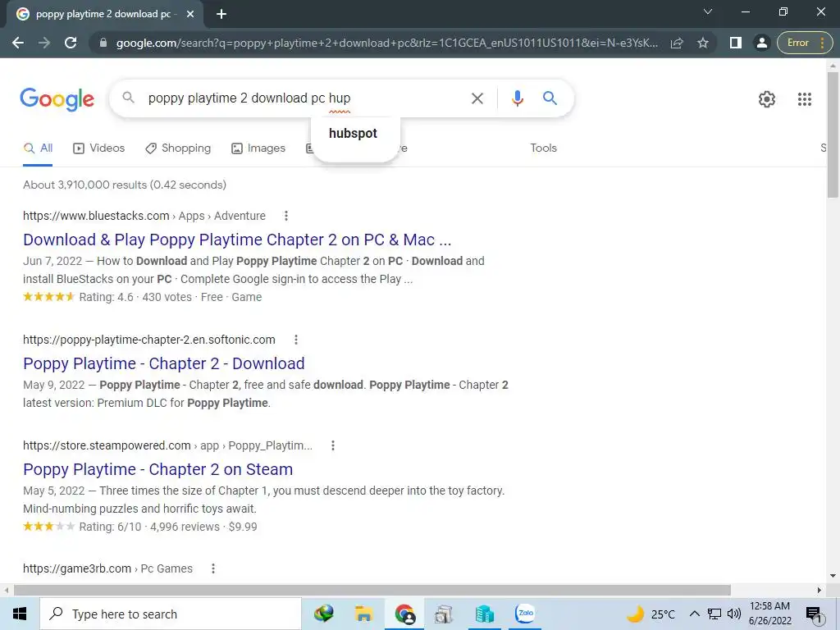Clear the search box with X
Viewport: 840px width, 630px height.
[x=477, y=98]
